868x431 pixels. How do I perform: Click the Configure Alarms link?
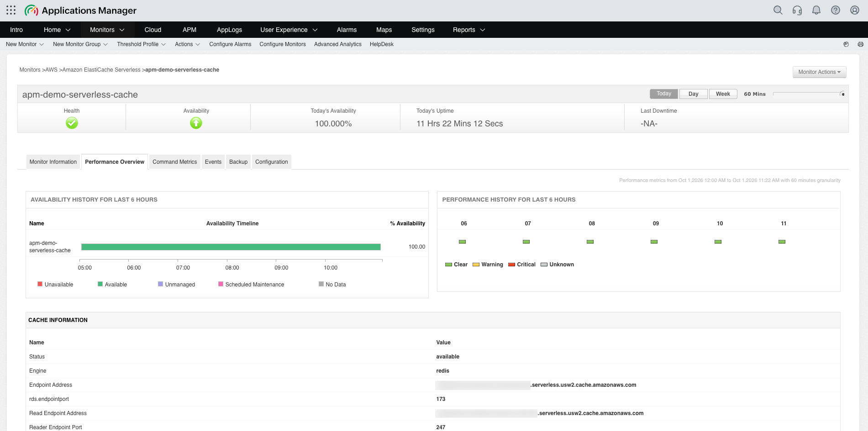[230, 44]
